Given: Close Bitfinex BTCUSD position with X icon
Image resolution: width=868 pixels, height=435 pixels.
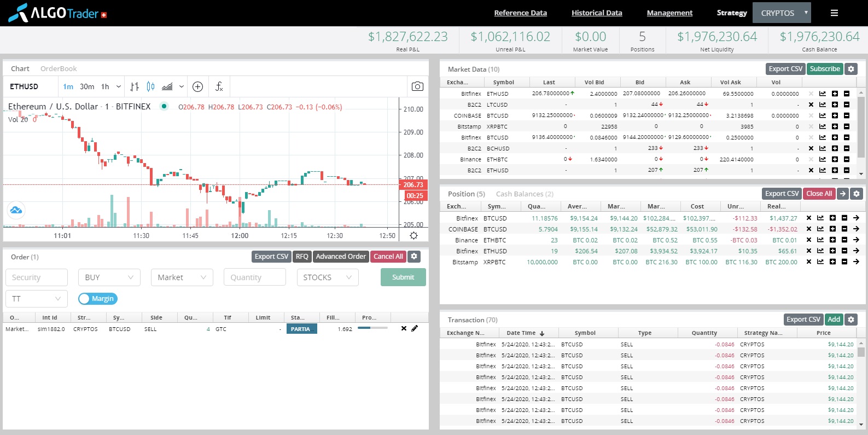Looking at the screenshot, I should 809,218.
